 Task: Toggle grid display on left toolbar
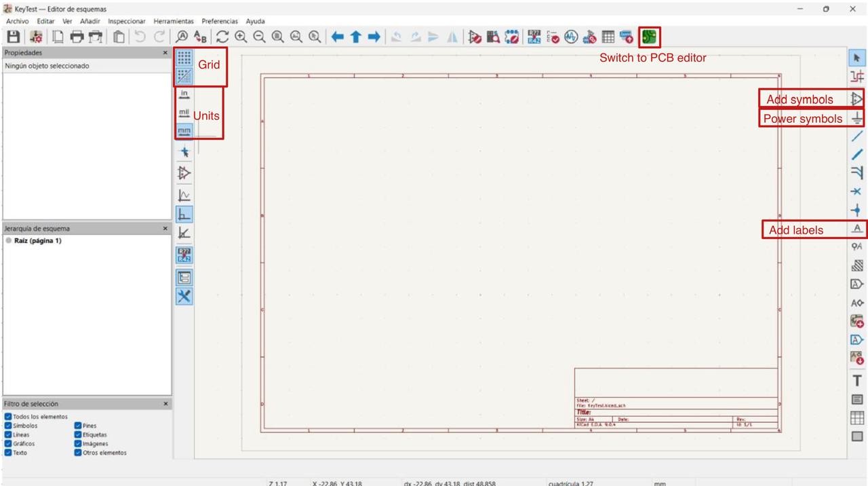184,58
